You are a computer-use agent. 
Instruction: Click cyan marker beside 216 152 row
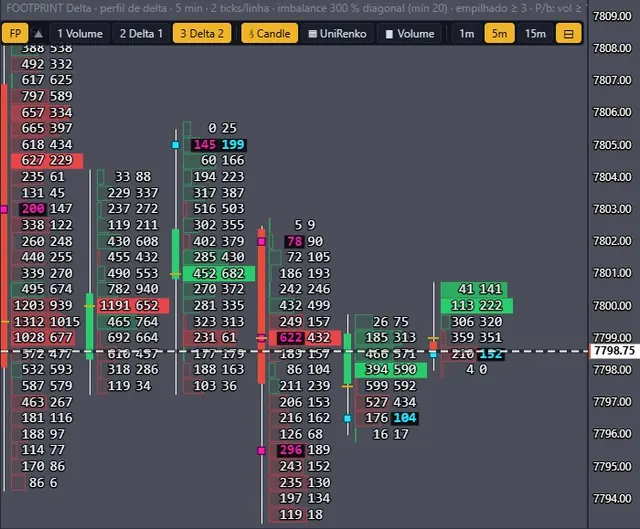[433, 355]
